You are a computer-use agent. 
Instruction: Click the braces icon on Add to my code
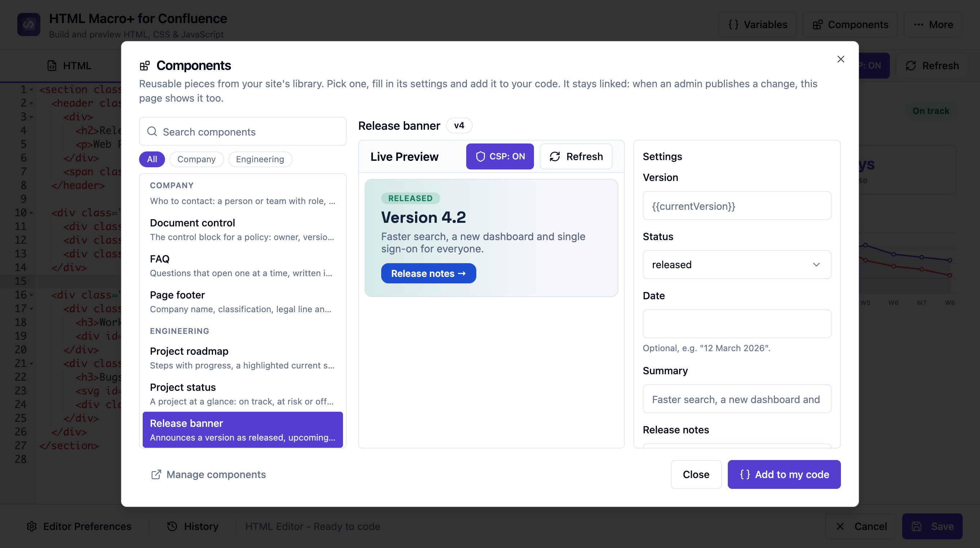pyautogui.click(x=745, y=474)
